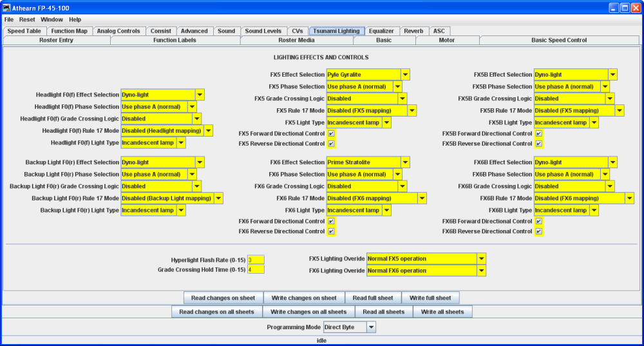
Task: Open Backup Light F0(r) Rule 17 Mode dropdown
Action: point(218,198)
